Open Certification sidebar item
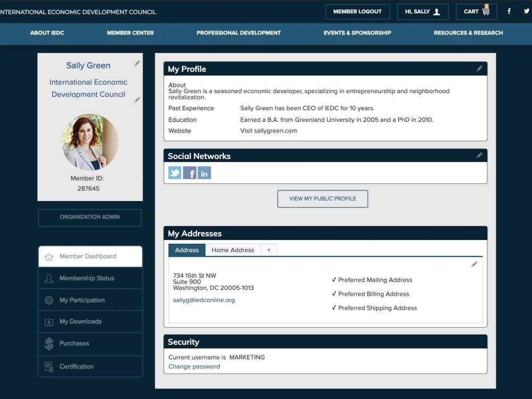 tap(90, 367)
